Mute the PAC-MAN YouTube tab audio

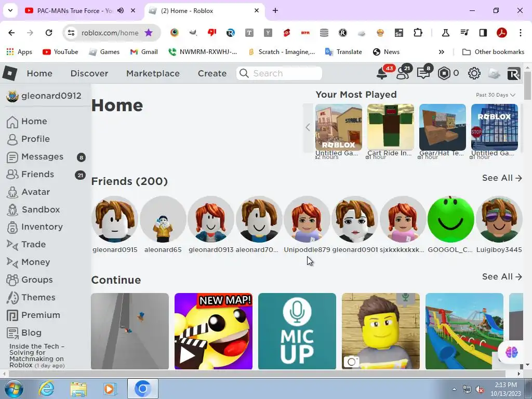pos(121,10)
